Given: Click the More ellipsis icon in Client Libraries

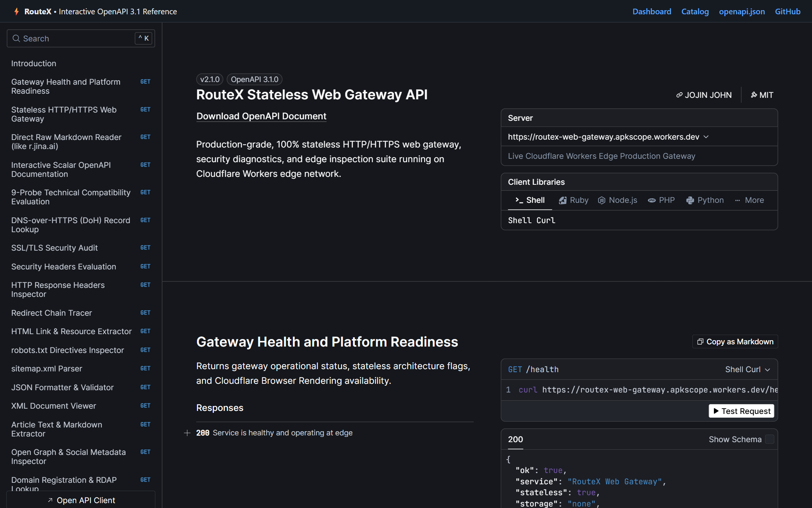Looking at the screenshot, I should pos(738,200).
